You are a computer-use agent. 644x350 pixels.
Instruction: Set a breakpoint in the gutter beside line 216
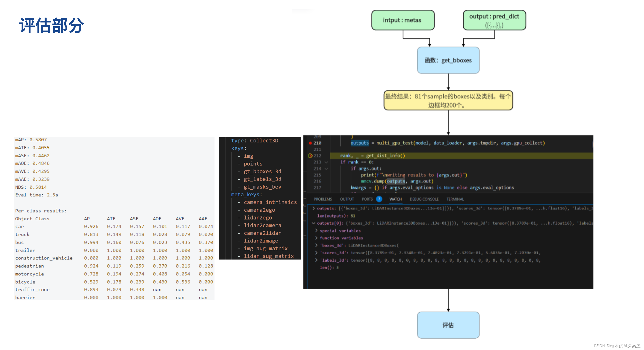point(310,181)
